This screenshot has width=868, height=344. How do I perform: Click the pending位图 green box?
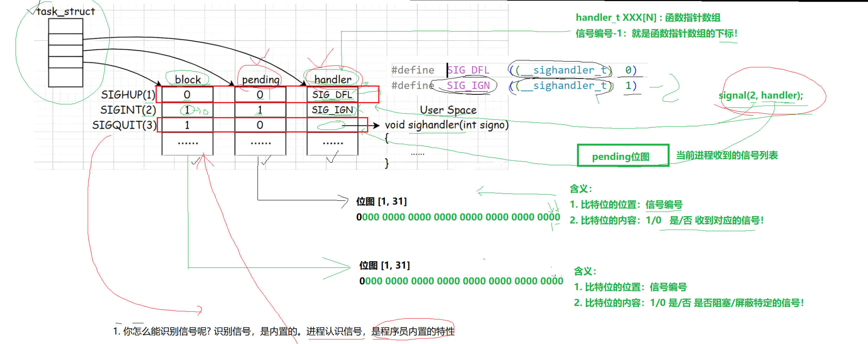(621, 156)
